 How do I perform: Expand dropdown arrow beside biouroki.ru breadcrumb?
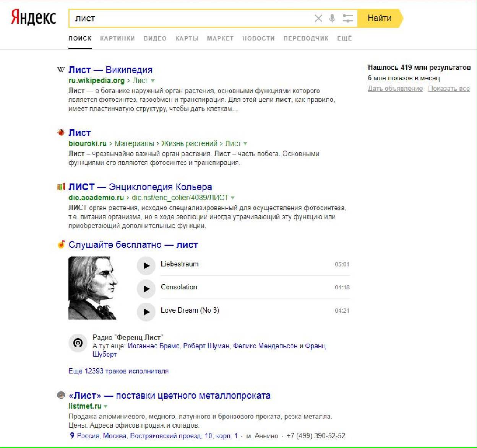pos(245,144)
